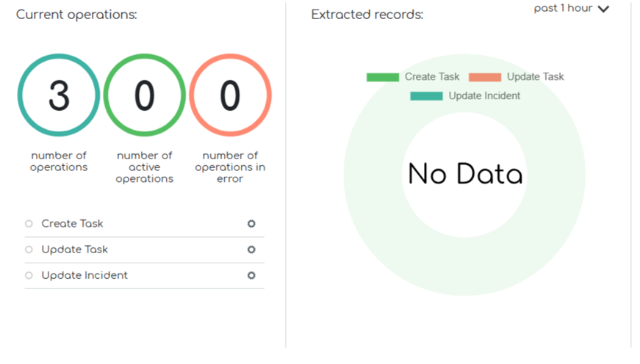This screenshot has height=364, width=640.
Task: Toggle the green Create Task legend swatch
Action: coord(382,77)
